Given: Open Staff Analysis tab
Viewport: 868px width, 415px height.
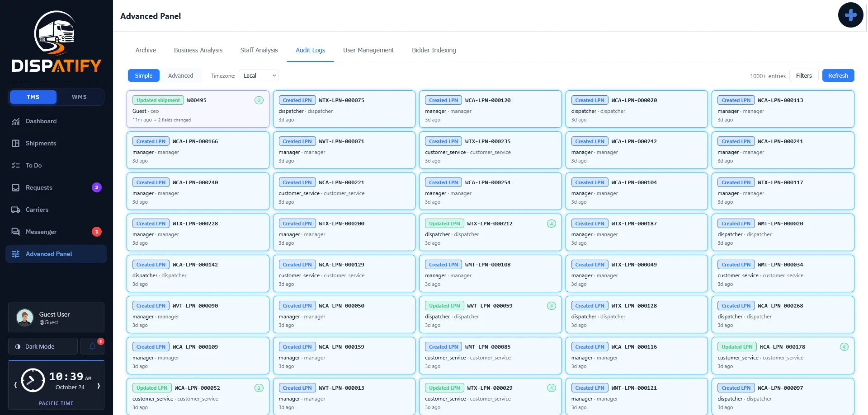Looking at the screenshot, I should pos(259,50).
